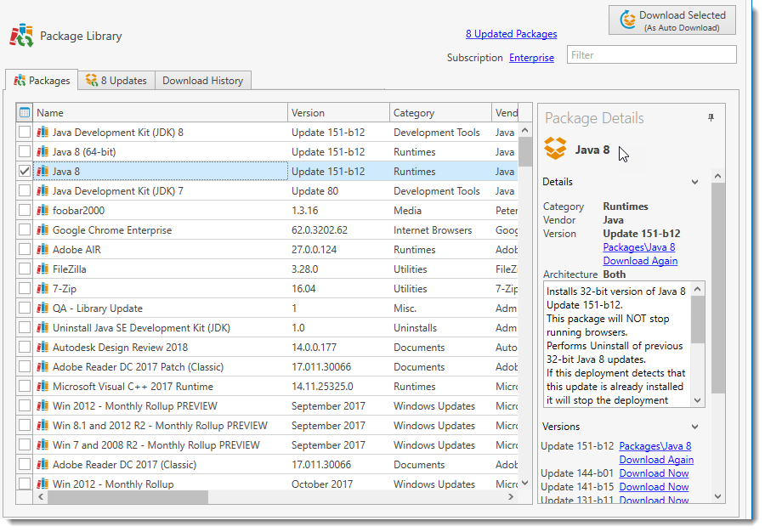Viewport: 765px width, 532px height.
Task: Uncheck the Java 8 checkbox
Action: 25,172
